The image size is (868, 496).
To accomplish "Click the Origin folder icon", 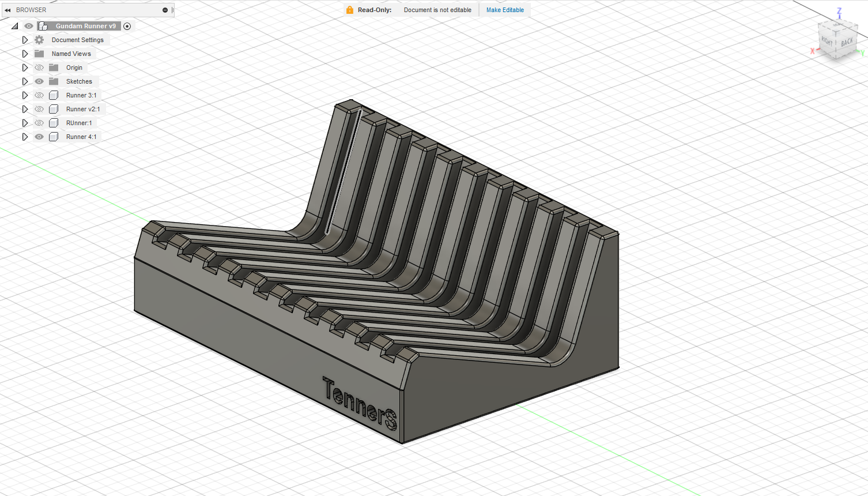I will [54, 67].
